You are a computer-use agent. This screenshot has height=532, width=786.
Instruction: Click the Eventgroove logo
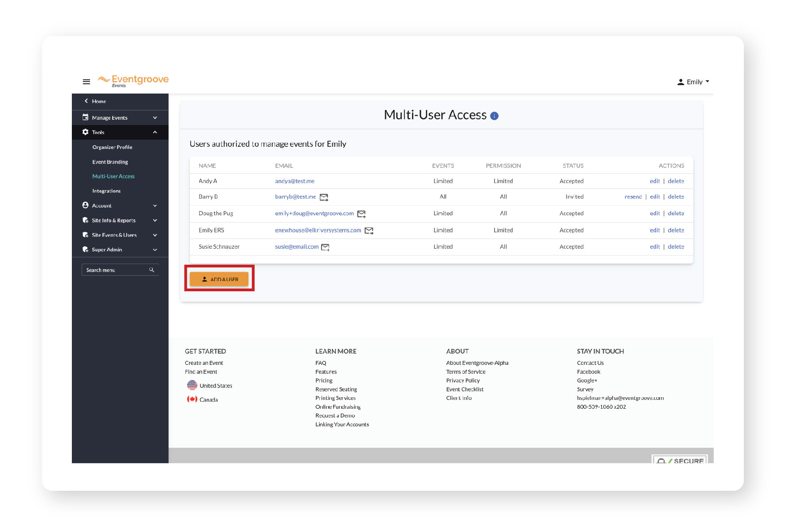pos(133,81)
